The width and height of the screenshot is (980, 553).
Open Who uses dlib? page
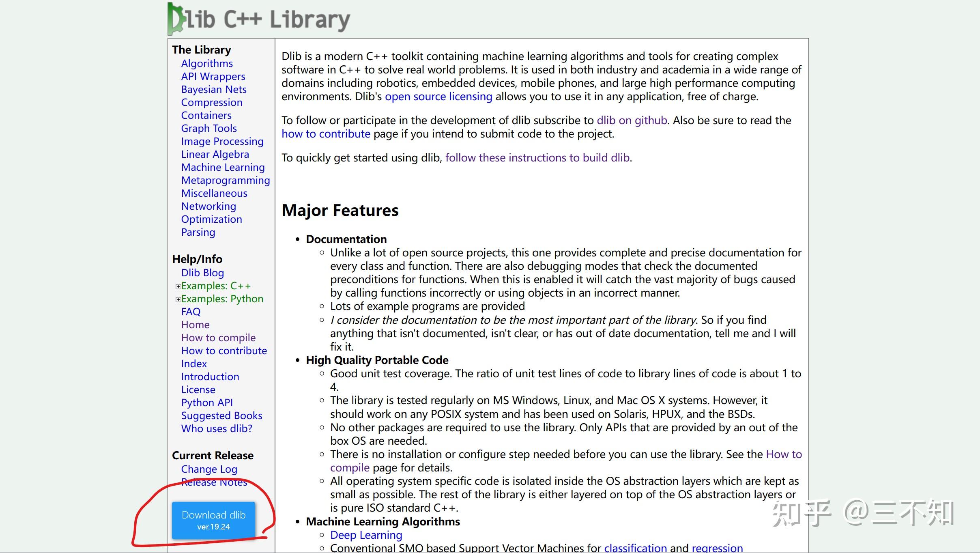click(217, 428)
